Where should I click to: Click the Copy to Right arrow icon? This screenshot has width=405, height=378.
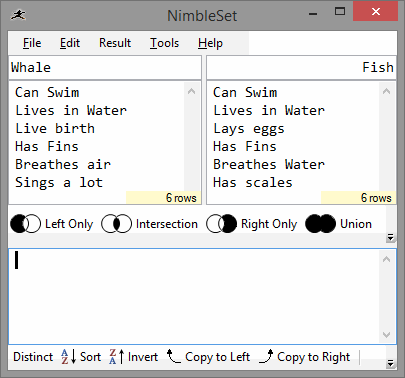pos(266,356)
